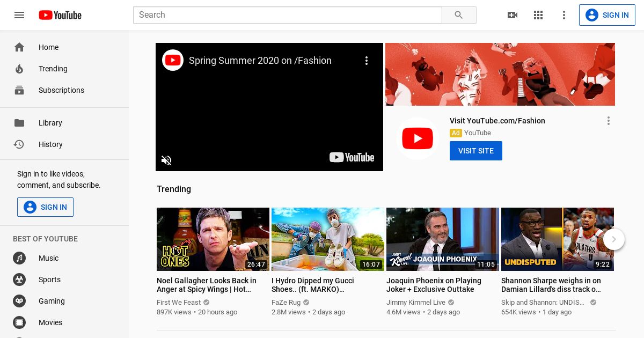Go to Home in sidebar
This screenshot has height=338, width=644.
[64, 47]
